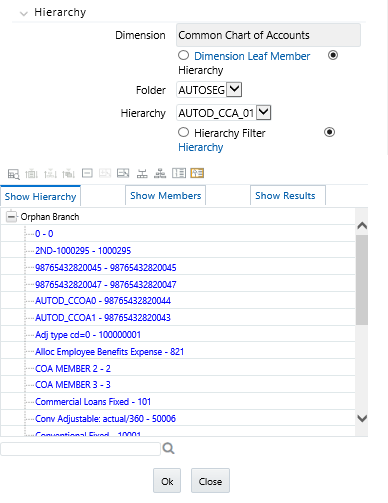This screenshot has height=503, width=388.
Task: Select Conv Adjustable: actual/360 - 50006
Action: tap(105, 418)
